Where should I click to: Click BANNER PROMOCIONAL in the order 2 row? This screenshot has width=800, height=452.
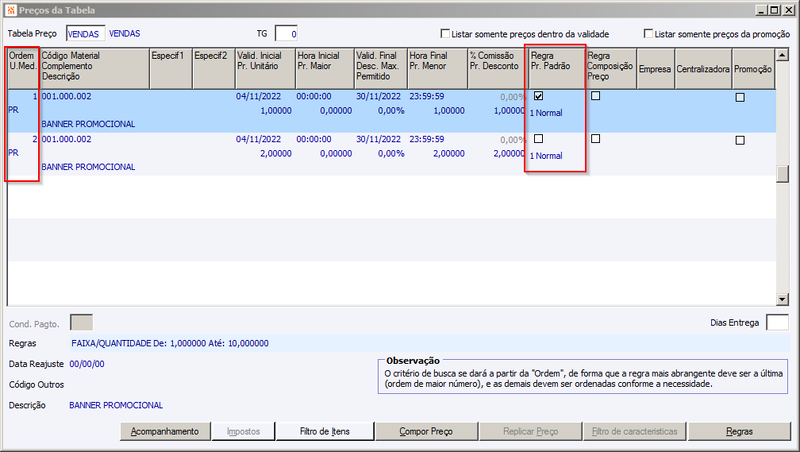[88, 167]
